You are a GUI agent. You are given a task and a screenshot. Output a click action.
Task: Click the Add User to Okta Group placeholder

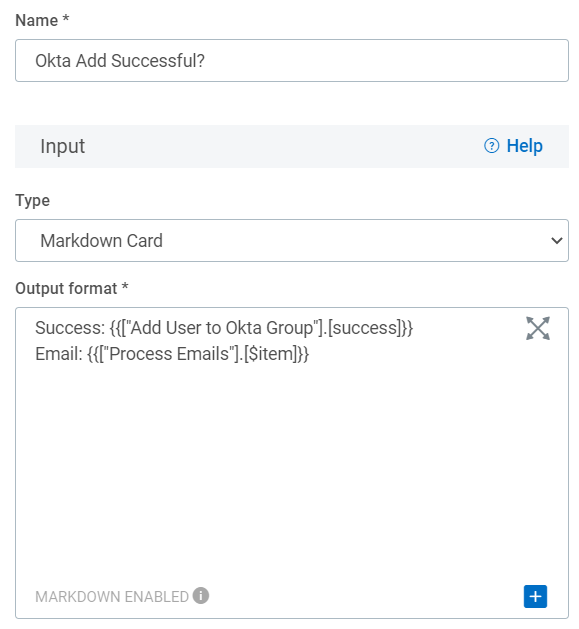click(x=261, y=328)
